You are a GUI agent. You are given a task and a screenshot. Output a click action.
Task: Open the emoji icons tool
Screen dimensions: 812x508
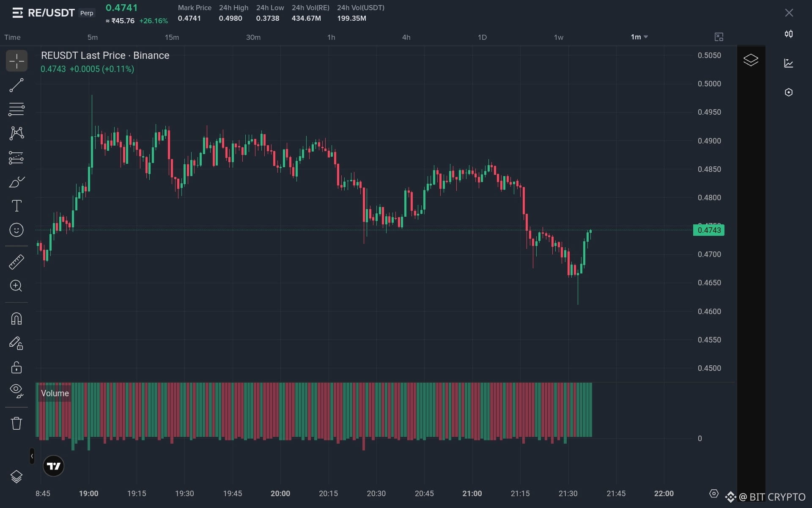[x=16, y=230]
